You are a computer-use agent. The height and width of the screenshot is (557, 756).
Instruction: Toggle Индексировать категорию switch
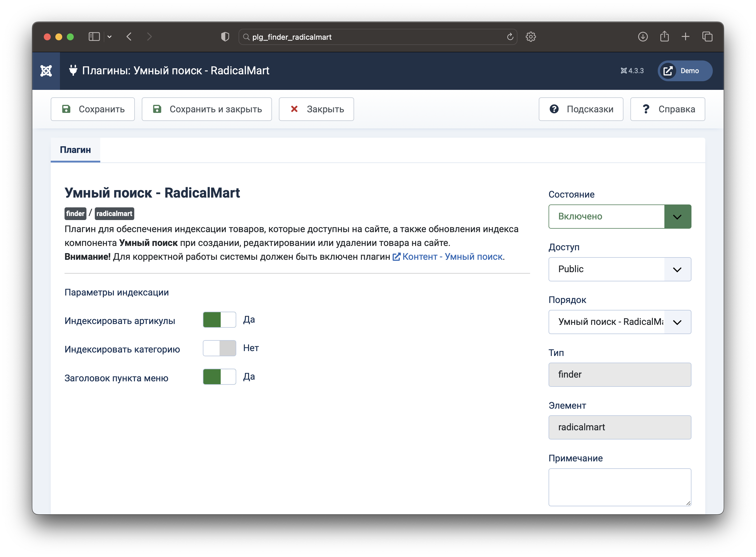(219, 348)
